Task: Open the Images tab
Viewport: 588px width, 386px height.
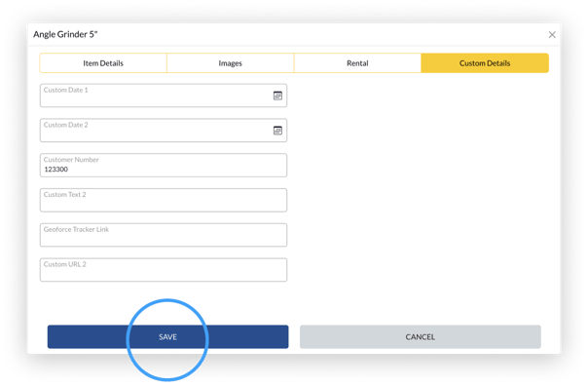Action: tap(231, 63)
